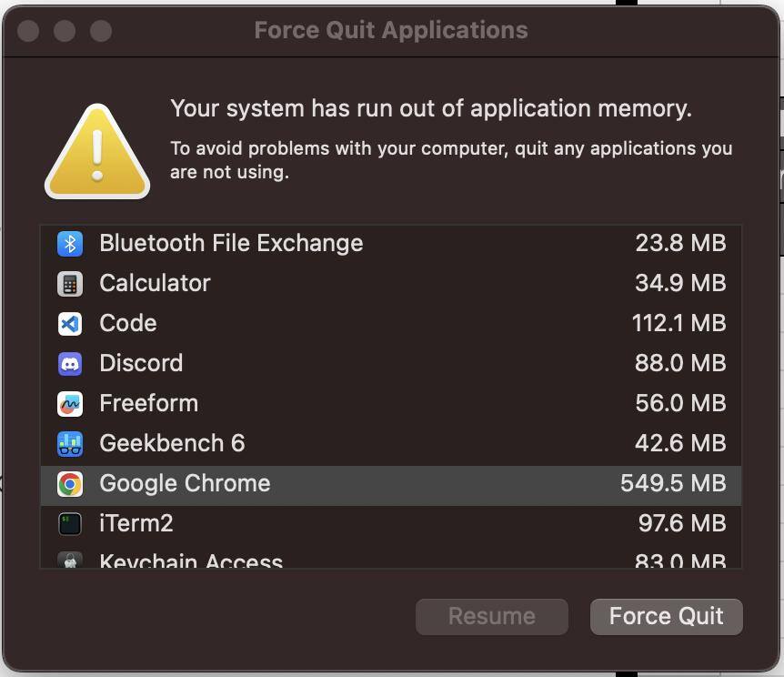The image size is (784, 677).
Task: Select iTerm2's 97.6 MB memory value
Action: [681, 524]
